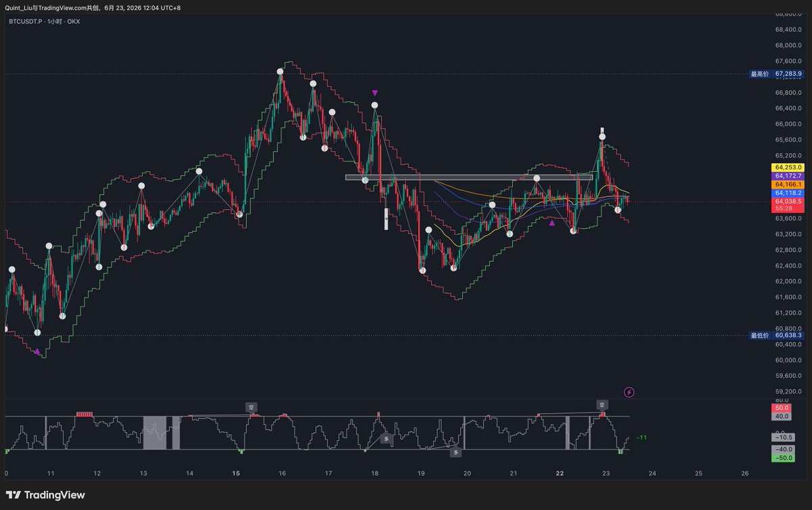Click the 26 date label on time axis

pos(745,473)
